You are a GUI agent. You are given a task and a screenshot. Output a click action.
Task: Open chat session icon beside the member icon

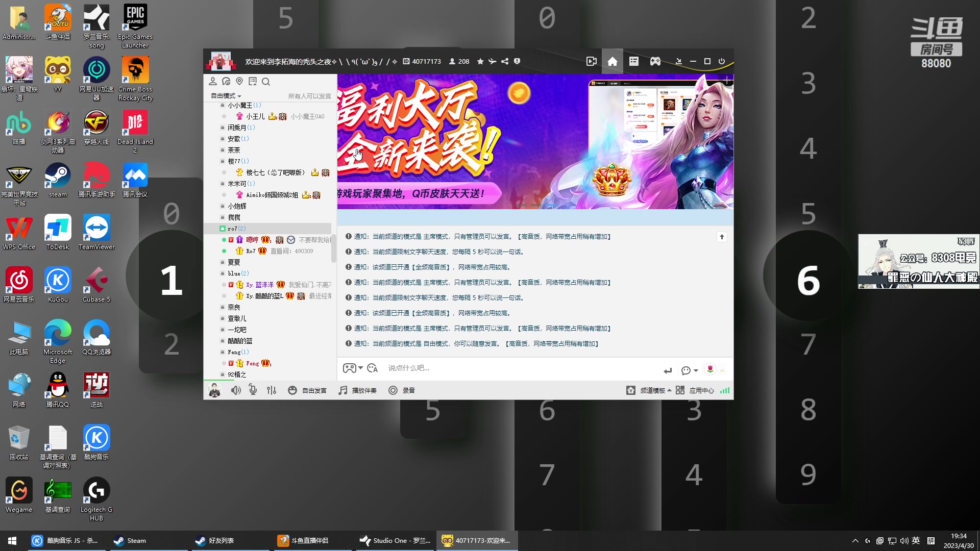coord(226,81)
